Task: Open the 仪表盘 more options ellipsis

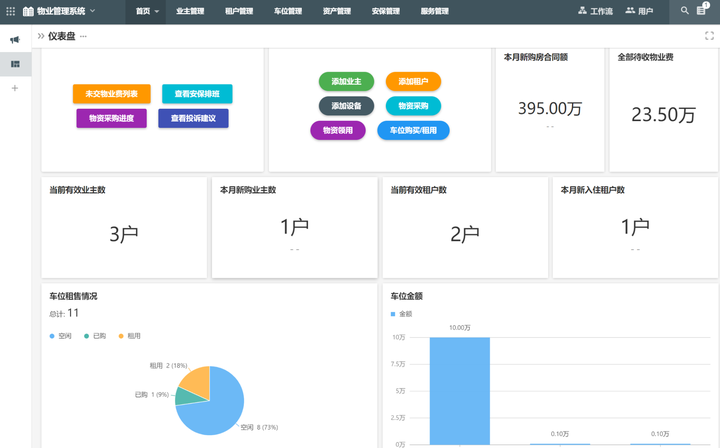Action: pyautogui.click(x=83, y=36)
